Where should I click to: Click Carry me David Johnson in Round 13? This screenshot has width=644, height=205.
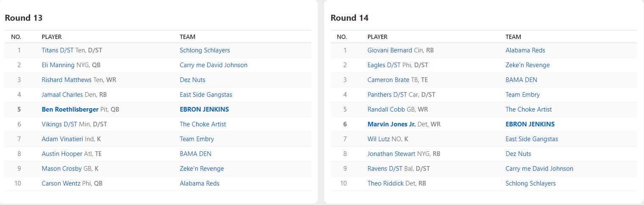click(213, 65)
